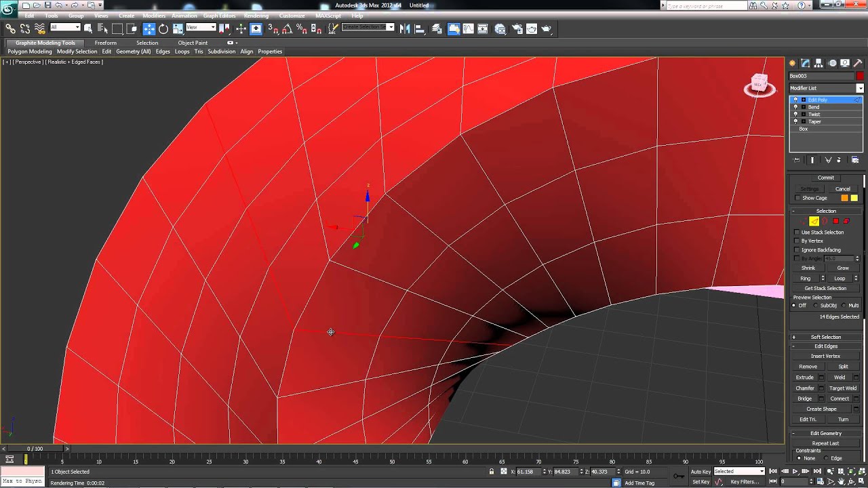Click the orange cage color swatch
This screenshot has width=868, height=488.
tap(844, 198)
